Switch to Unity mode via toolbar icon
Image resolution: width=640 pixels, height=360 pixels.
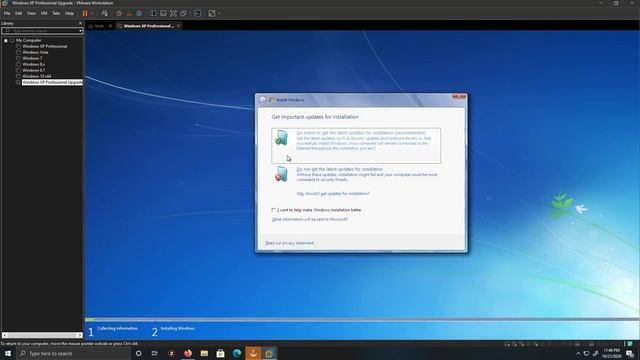(x=184, y=13)
